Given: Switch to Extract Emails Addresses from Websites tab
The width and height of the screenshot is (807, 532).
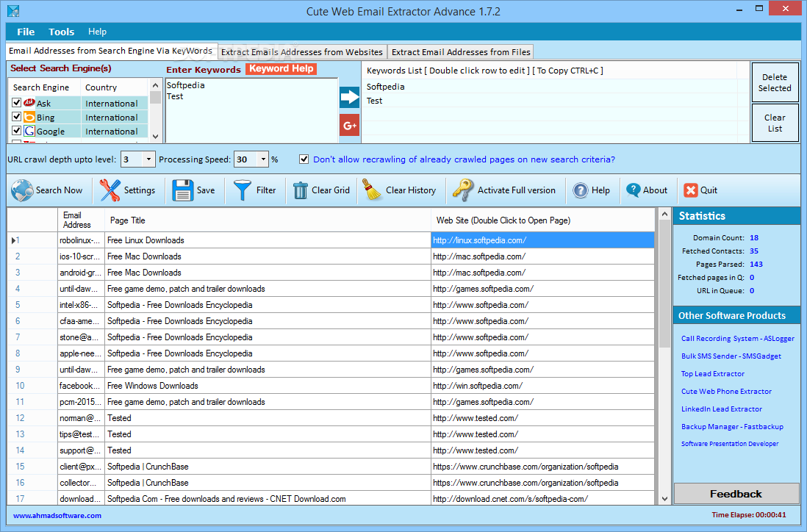Looking at the screenshot, I should tap(302, 52).
